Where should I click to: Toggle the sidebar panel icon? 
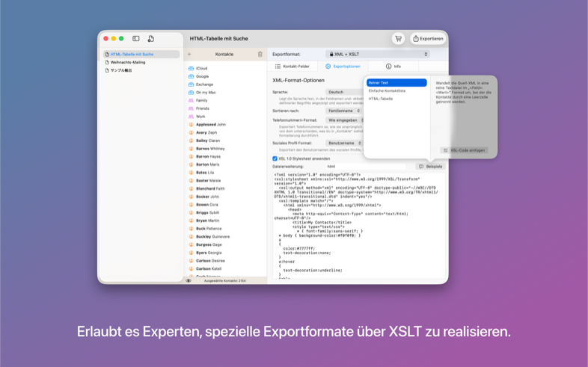(136, 38)
